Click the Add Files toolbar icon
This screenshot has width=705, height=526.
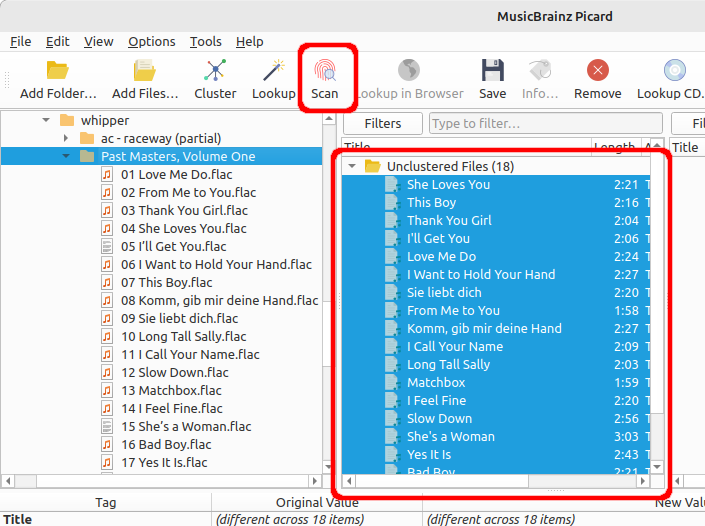click(x=144, y=71)
